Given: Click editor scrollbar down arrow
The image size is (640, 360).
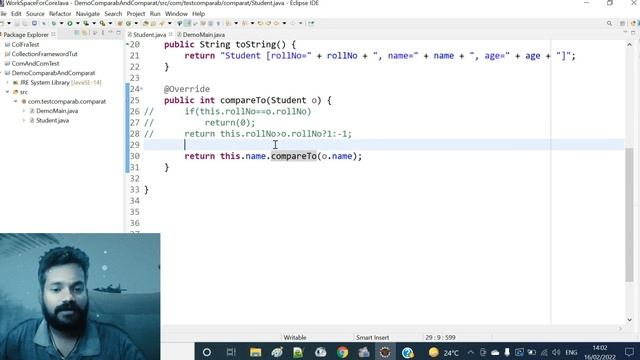Looking at the screenshot, I should coord(629,320).
